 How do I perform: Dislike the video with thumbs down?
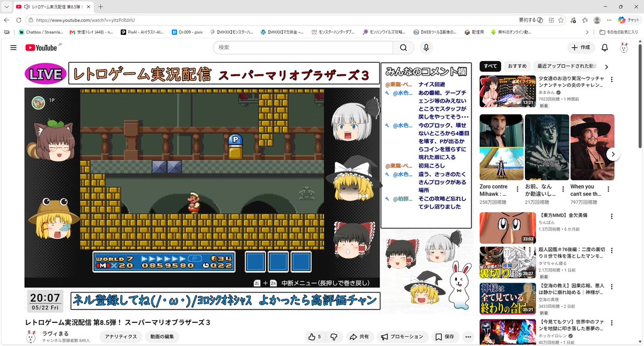point(334,337)
